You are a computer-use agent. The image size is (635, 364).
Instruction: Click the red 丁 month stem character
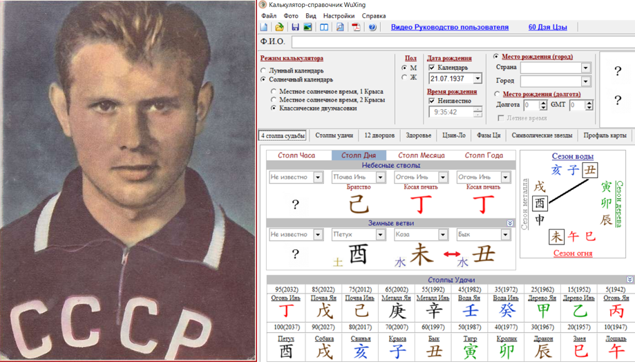pyautogui.click(x=421, y=204)
